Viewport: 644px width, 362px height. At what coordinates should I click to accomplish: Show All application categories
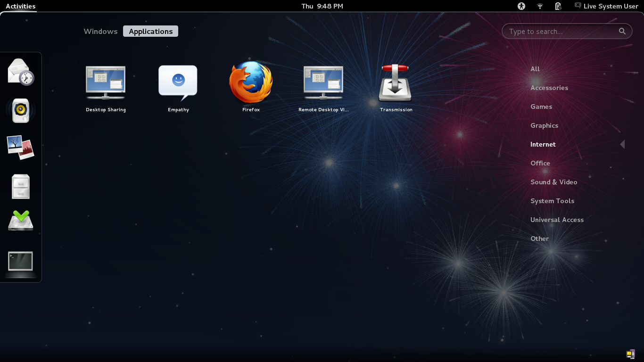point(535,69)
